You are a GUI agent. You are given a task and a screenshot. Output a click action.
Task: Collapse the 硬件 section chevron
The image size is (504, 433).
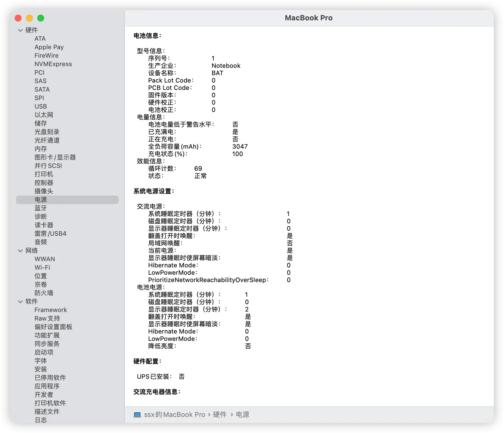20,30
